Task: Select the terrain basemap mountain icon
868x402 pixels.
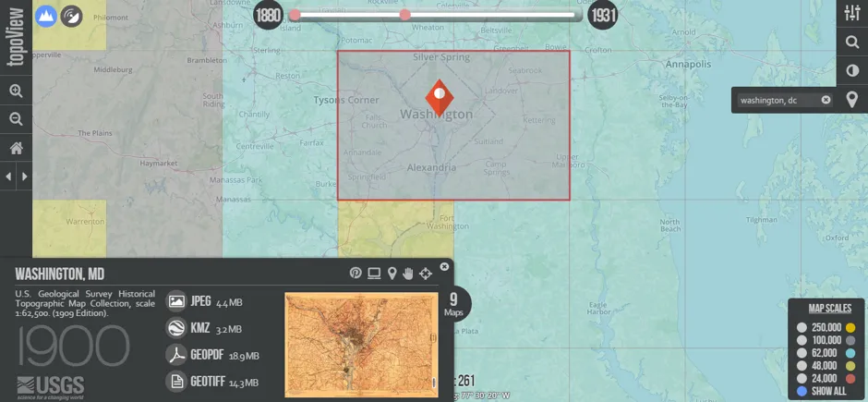Action: point(46,16)
